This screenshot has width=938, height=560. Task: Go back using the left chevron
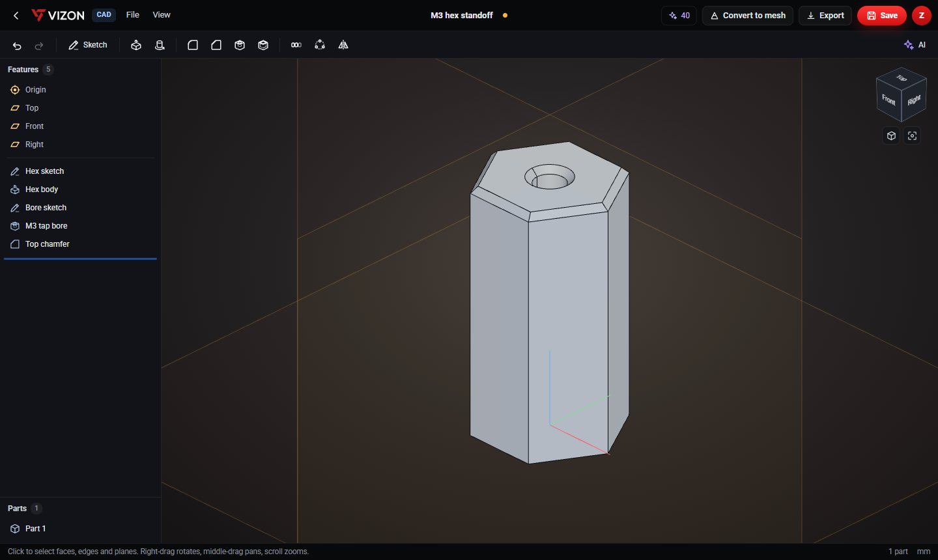tap(16, 15)
